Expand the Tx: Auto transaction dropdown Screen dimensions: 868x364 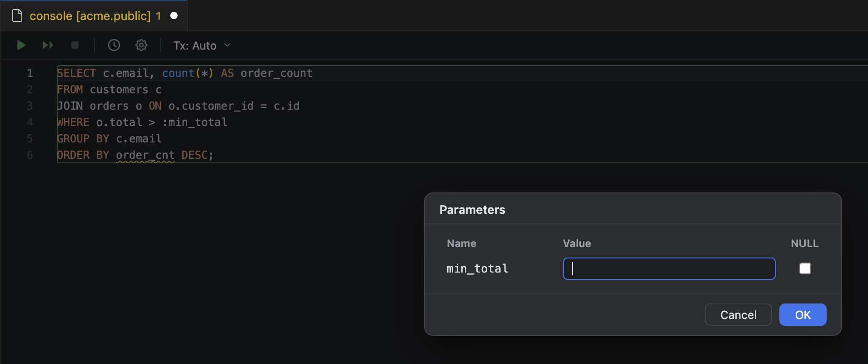pyautogui.click(x=202, y=45)
